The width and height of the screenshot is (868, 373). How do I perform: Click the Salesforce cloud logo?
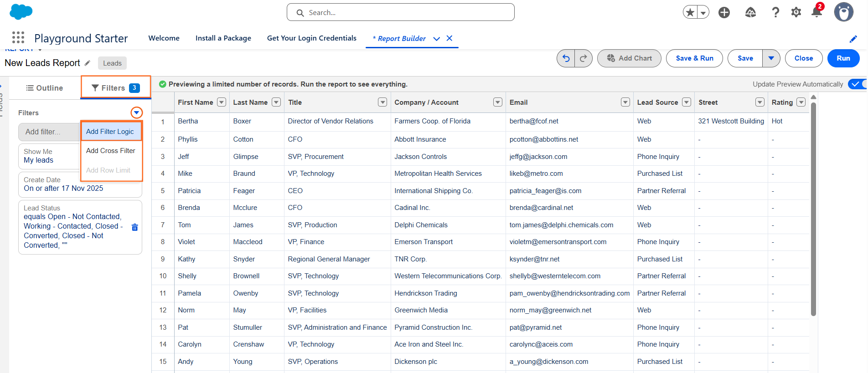(x=21, y=11)
